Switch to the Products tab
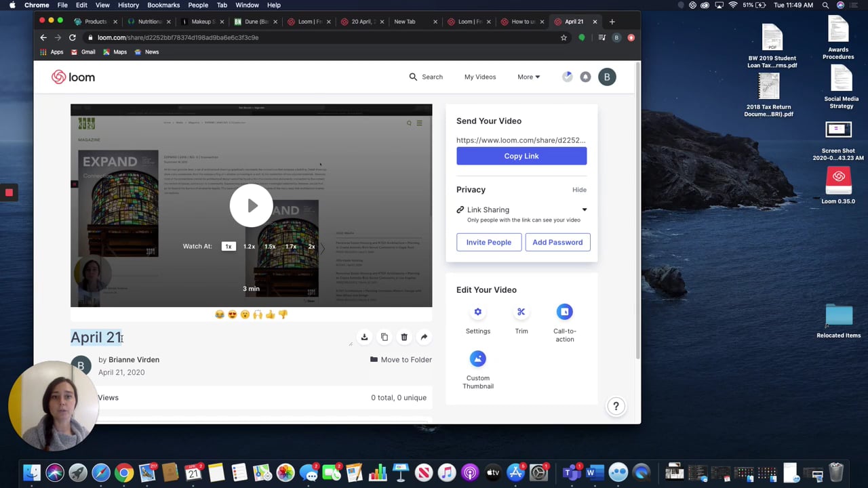The image size is (868, 488). pyautogui.click(x=96, y=22)
